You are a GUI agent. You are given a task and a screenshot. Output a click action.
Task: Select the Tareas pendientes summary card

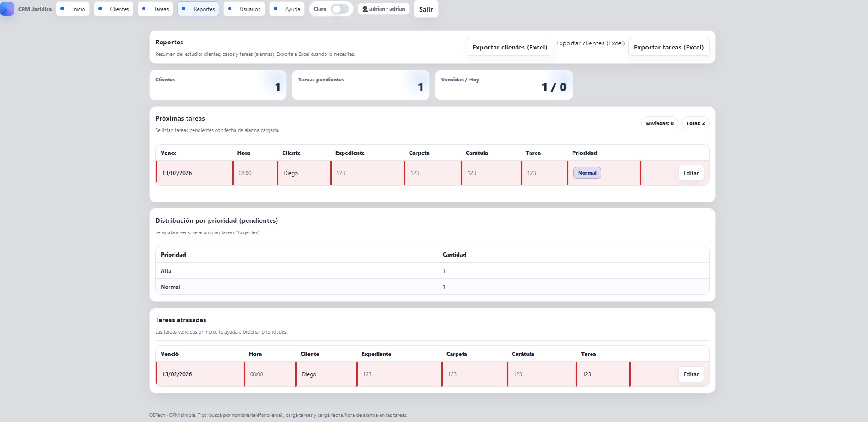tap(361, 85)
